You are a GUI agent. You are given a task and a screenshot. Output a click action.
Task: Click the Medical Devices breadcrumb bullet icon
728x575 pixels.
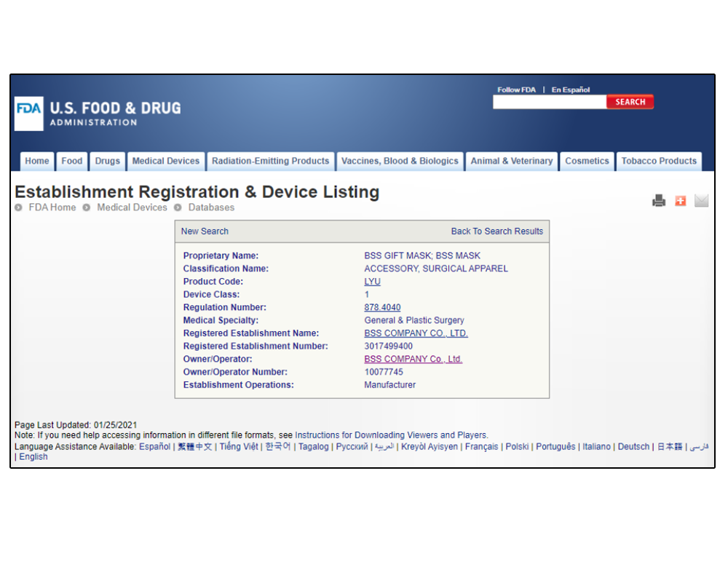coord(87,207)
